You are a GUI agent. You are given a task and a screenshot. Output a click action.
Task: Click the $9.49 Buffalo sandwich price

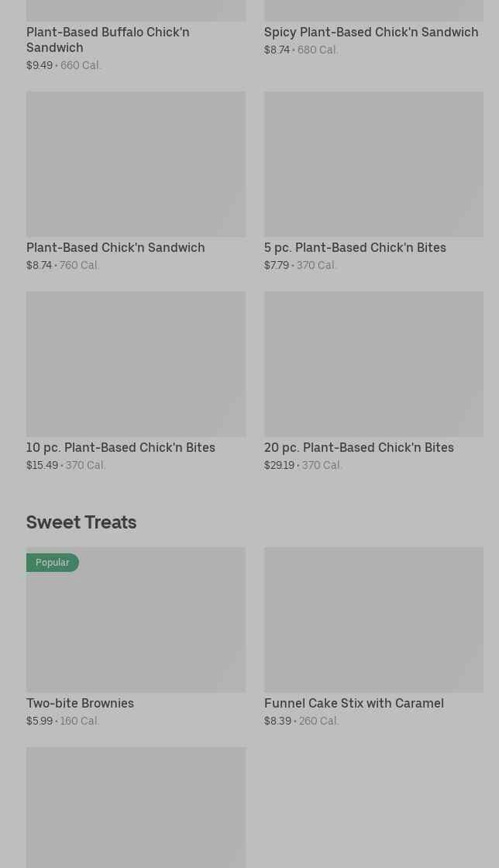pos(40,65)
